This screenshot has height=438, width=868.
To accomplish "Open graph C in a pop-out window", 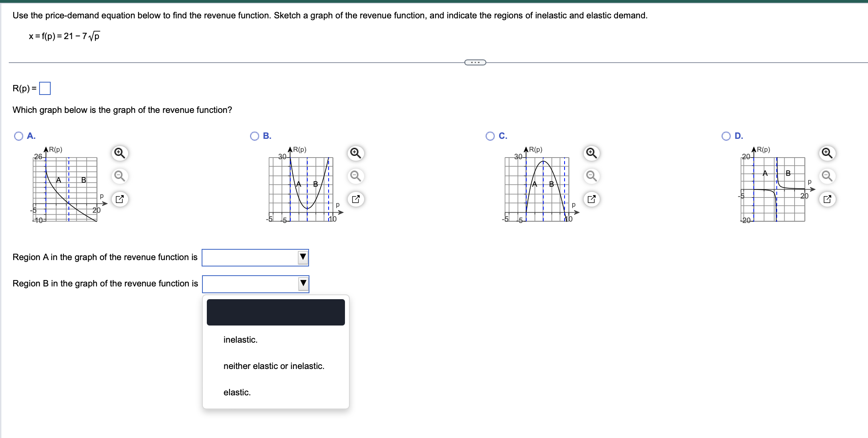I will coord(591,199).
